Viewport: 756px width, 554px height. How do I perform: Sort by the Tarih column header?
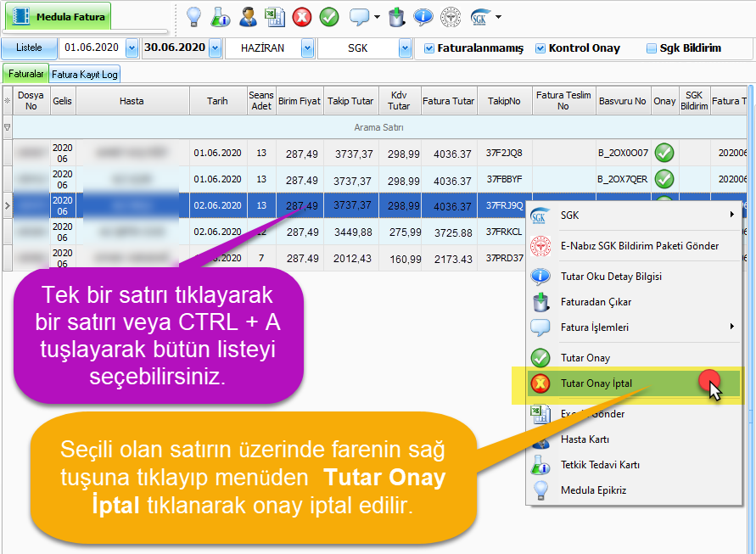point(217,101)
